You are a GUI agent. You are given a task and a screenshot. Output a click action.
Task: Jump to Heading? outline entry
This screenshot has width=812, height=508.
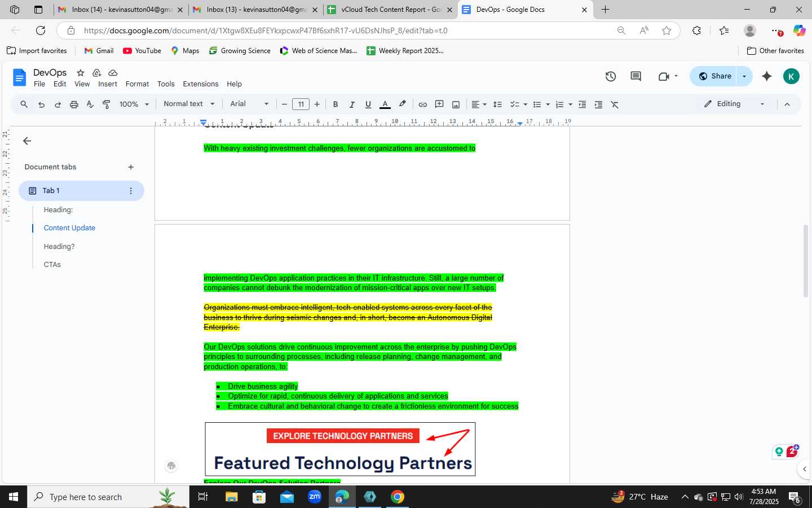pyautogui.click(x=59, y=247)
